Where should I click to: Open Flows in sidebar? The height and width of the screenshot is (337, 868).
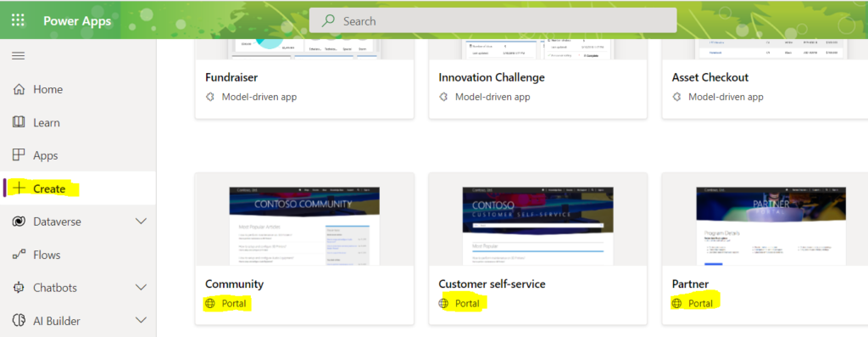47,255
